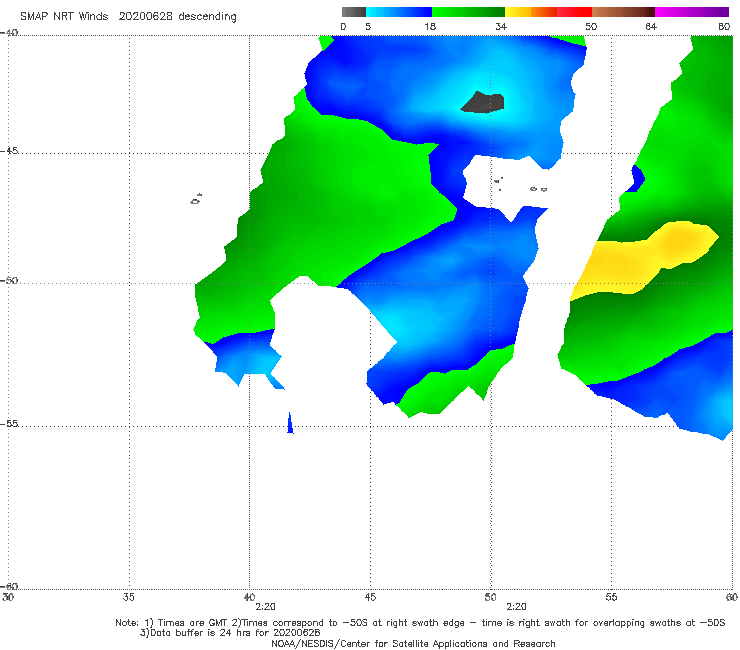This screenshot has width=740, height=650.
Task: Click the "-50" latitude axis label
Action: (x=9, y=280)
